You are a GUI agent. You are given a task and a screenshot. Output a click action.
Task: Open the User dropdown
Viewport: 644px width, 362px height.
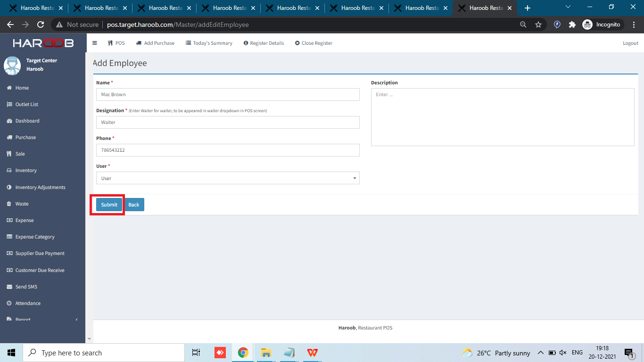click(x=228, y=178)
